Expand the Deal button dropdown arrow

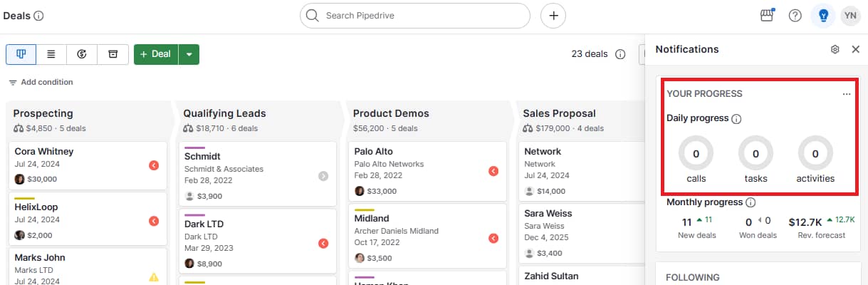click(x=189, y=54)
